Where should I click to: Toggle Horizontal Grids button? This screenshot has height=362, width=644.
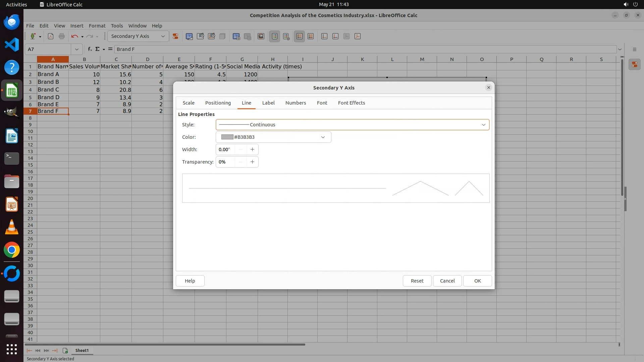coord(300,36)
